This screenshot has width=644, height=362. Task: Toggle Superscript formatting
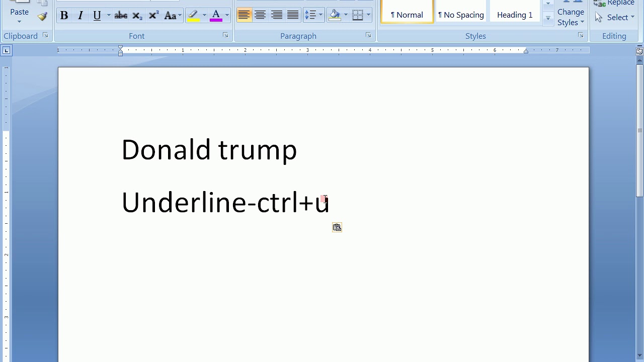pos(153,16)
